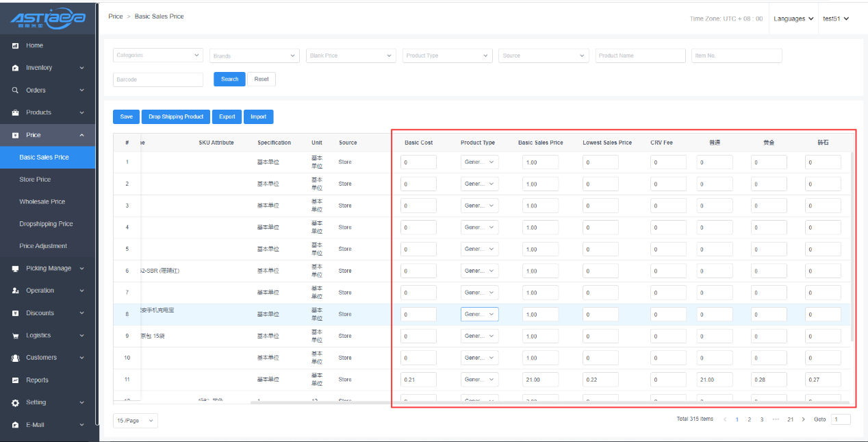The image size is (868, 442).
Task: Click the Reports chart icon
Action: 15,380
